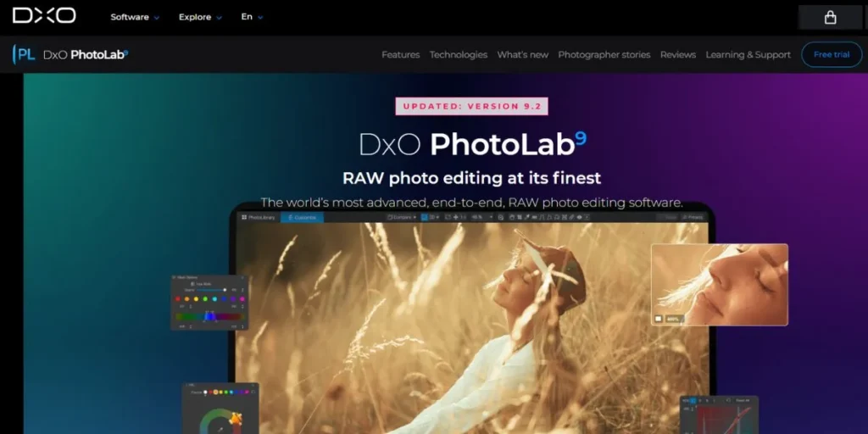Click the main wheat-field photo in the preview
This screenshot has width=868, height=434.
point(471,328)
